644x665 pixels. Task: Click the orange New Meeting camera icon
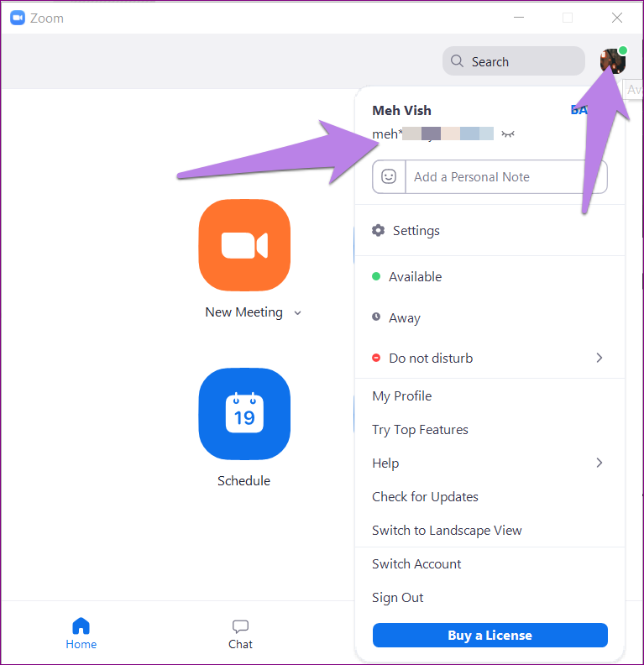[244, 245]
